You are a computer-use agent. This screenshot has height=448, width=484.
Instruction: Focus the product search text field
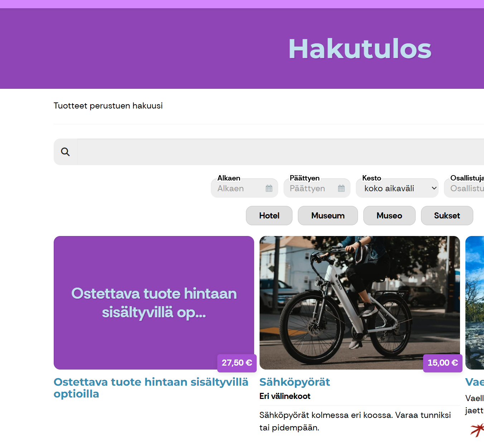[x=281, y=152]
